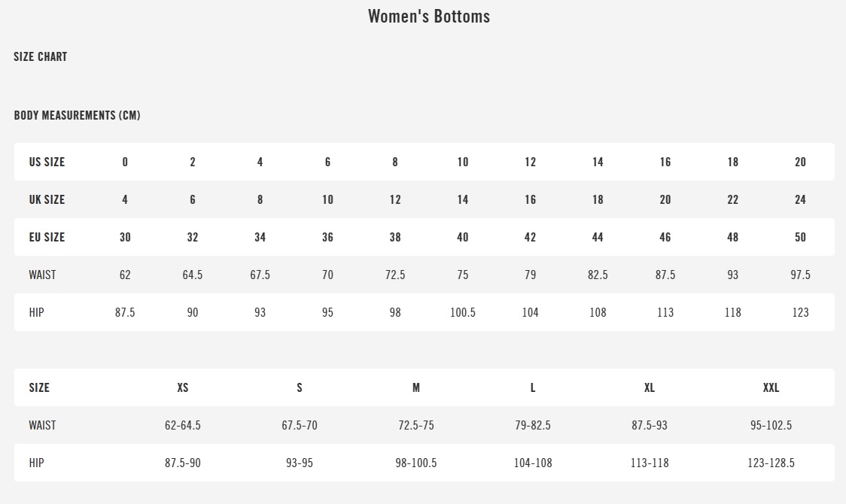
Task: Select the BODY MEASUREMENTS (CM) heading
Action: pyautogui.click(x=77, y=115)
